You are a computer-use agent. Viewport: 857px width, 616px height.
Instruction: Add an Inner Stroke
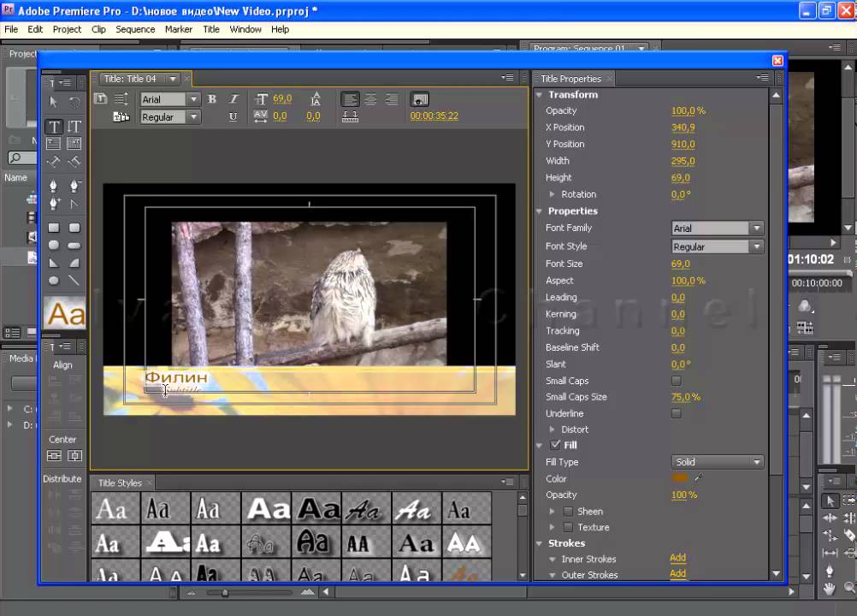pos(677,558)
